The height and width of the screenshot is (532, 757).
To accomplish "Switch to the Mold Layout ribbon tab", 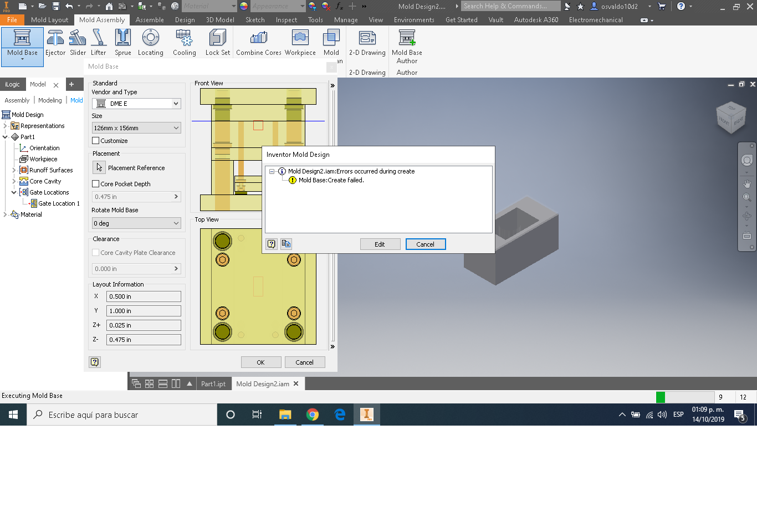I will 50,19.
